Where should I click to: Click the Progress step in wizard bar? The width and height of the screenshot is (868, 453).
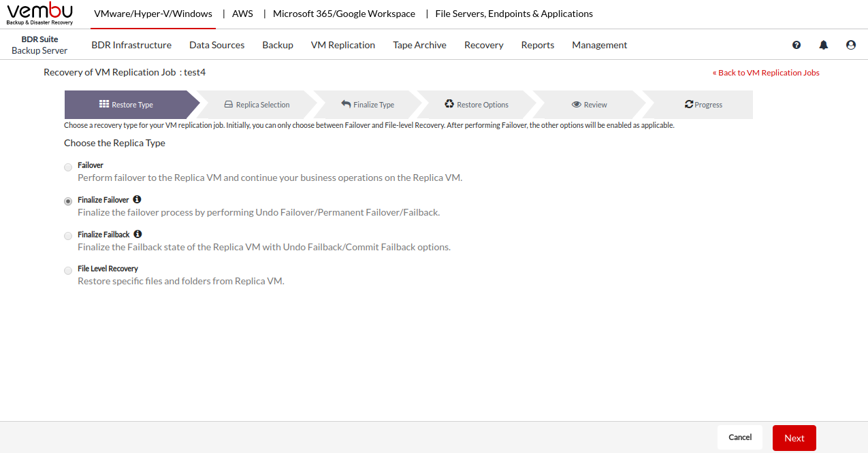click(703, 105)
